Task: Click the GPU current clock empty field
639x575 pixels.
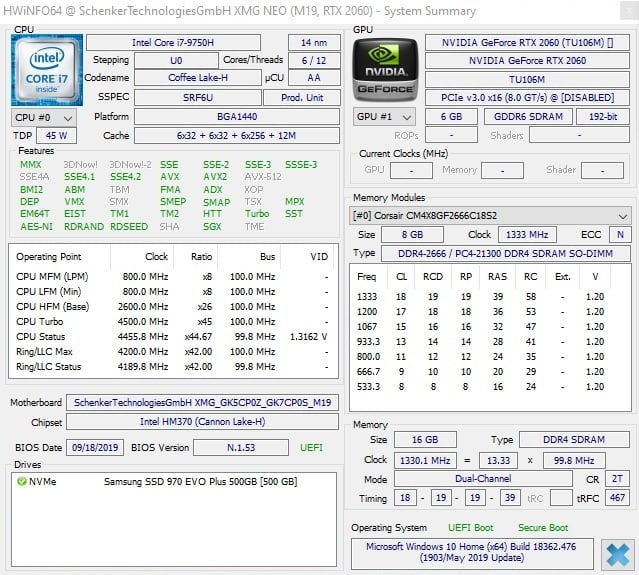Action: 411,170
